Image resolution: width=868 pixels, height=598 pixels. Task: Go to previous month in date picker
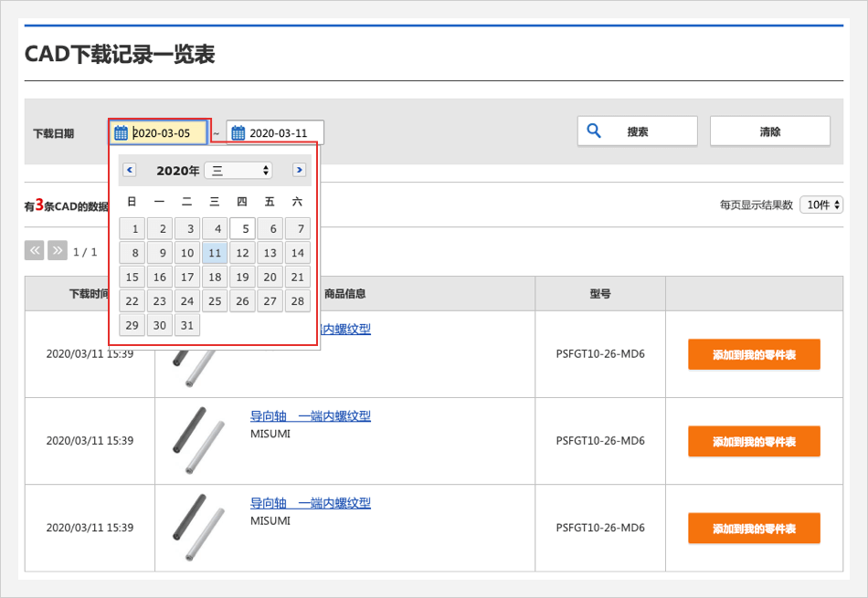pyautogui.click(x=130, y=170)
